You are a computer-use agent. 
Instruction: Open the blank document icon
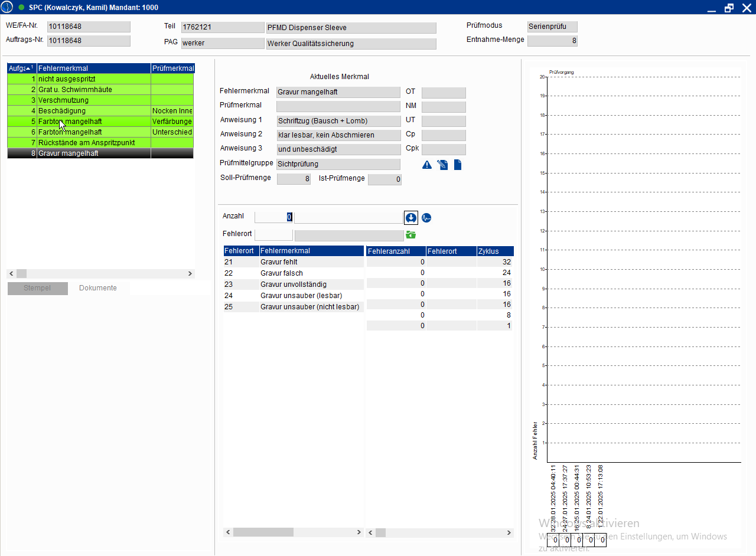[458, 165]
